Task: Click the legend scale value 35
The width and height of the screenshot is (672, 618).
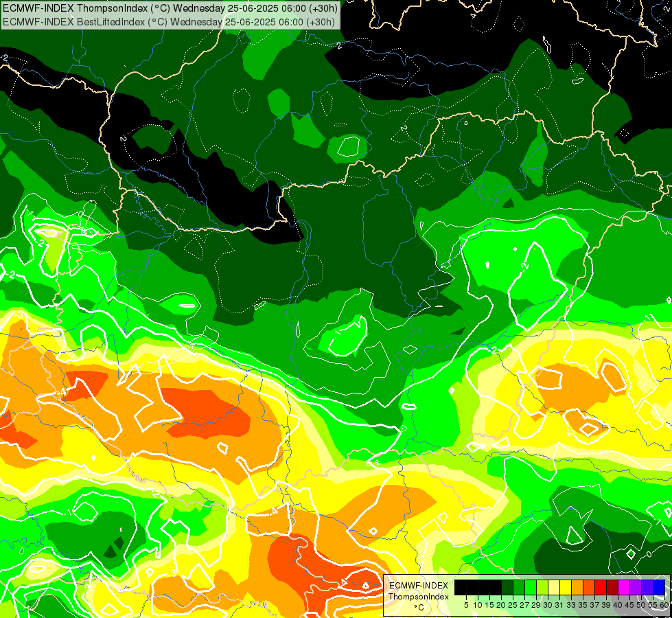Action: click(583, 605)
